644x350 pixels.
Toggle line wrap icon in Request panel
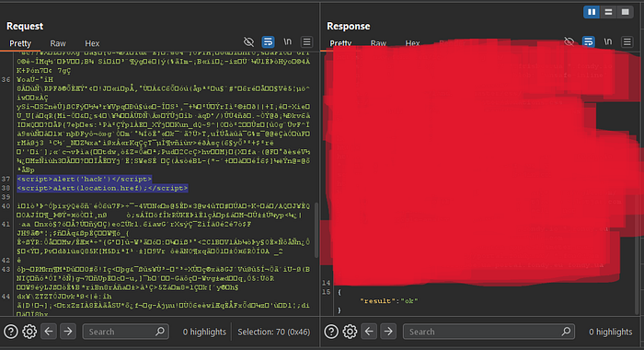tap(269, 41)
